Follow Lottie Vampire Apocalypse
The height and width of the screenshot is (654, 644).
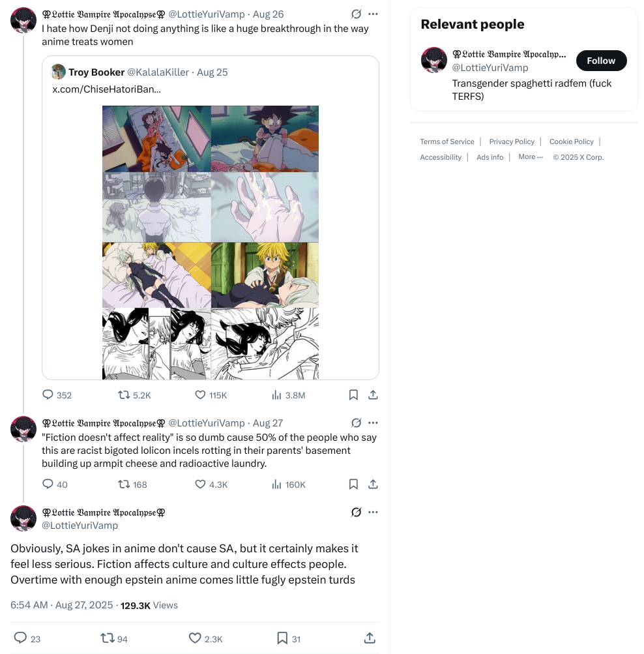click(601, 61)
